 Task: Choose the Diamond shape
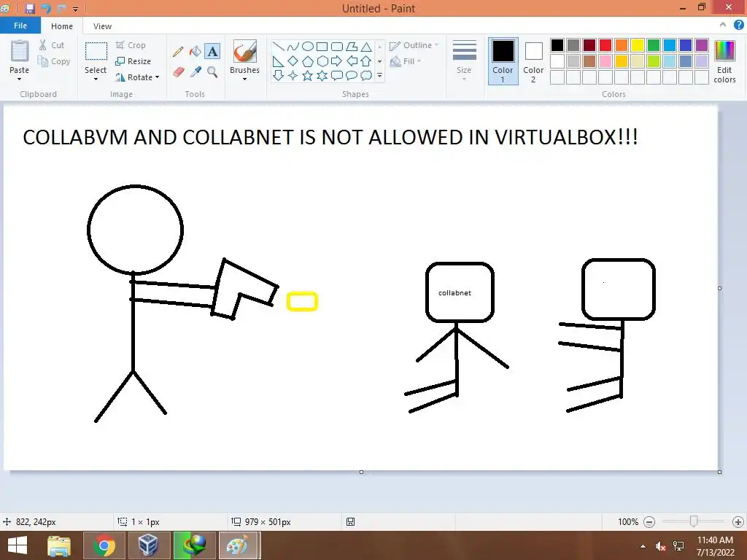pyautogui.click(x=293, y=61)
